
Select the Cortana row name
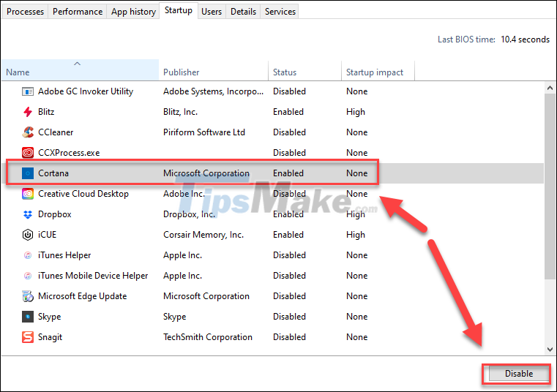click(x=53, y=173)
